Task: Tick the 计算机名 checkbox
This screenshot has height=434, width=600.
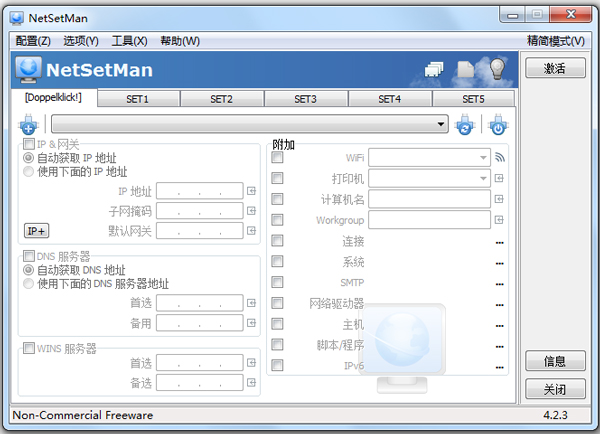Action: pos(277,199)
